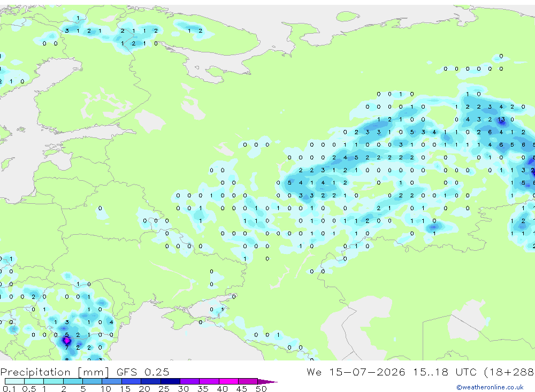Click the '30' legend scale label
The height and width of the screenshot is (392, 535).
coord(184,389)
